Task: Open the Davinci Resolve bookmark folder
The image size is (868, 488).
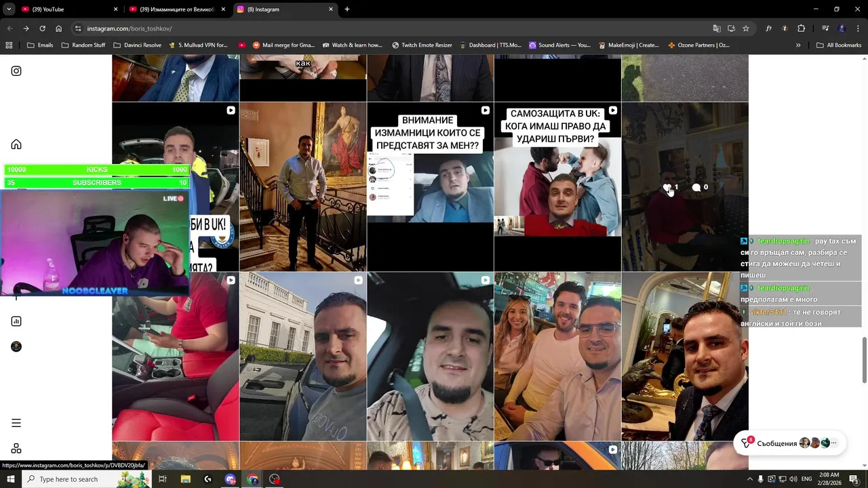Action: (x=138, y=45)
